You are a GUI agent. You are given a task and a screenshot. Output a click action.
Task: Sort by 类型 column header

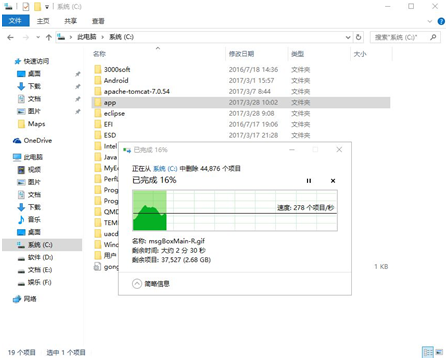point(297,54)
